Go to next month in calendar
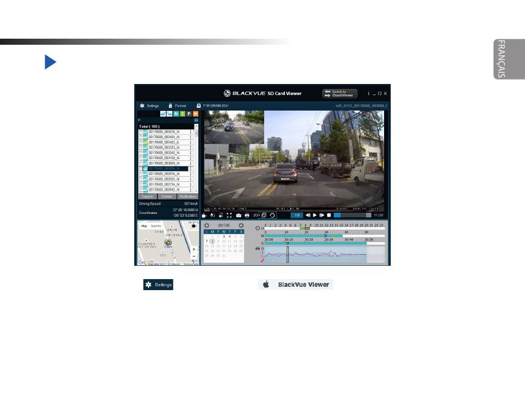Screen dimensions: 525x420 point(241,225)
